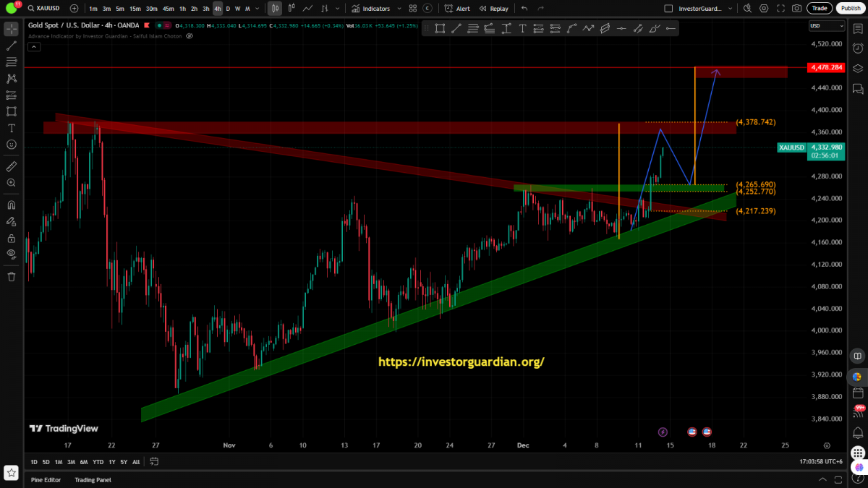Image resolution: width=868 pixels, height=488 pixels.
Task: Select the ruler measure tool
Action: pyautogui.click(x=12, y=166)
